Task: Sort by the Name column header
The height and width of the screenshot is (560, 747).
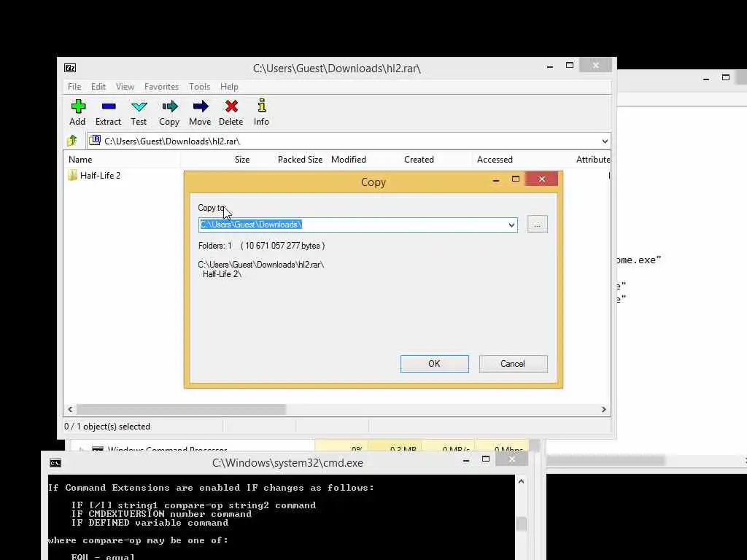Action: click(80, 160)
